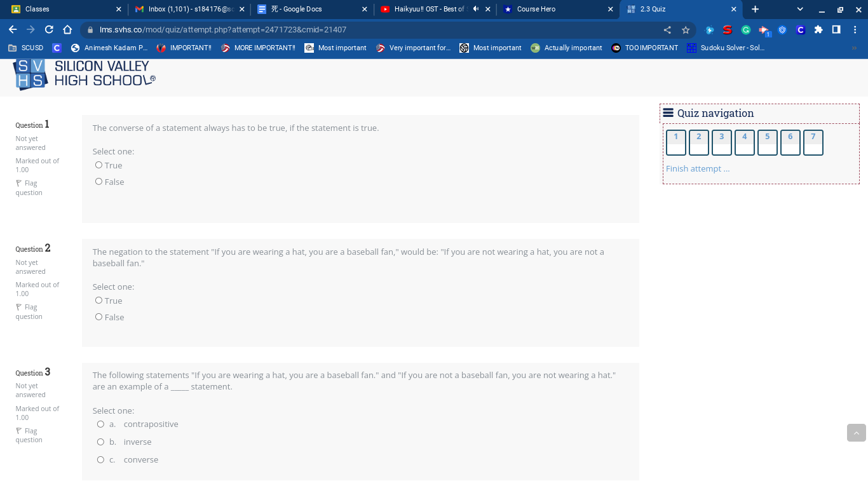
Task: Open the Sudoku Solver bookmark
Action: (x=726, y=48)
